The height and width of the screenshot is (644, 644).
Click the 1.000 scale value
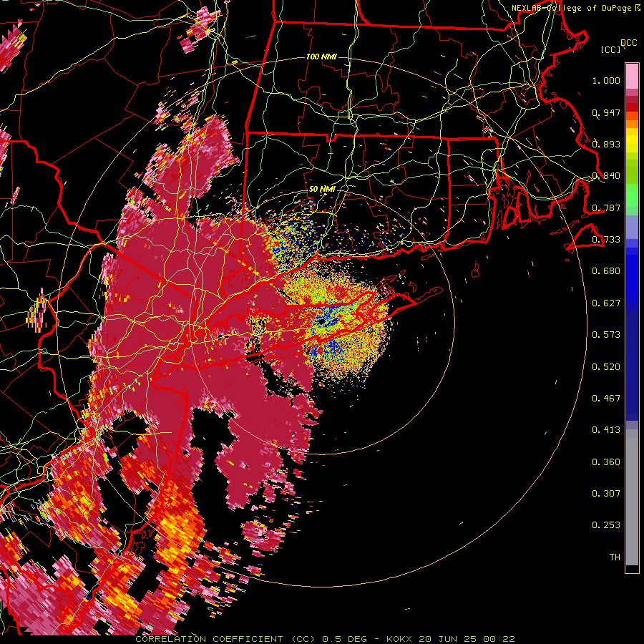(606, 80)
